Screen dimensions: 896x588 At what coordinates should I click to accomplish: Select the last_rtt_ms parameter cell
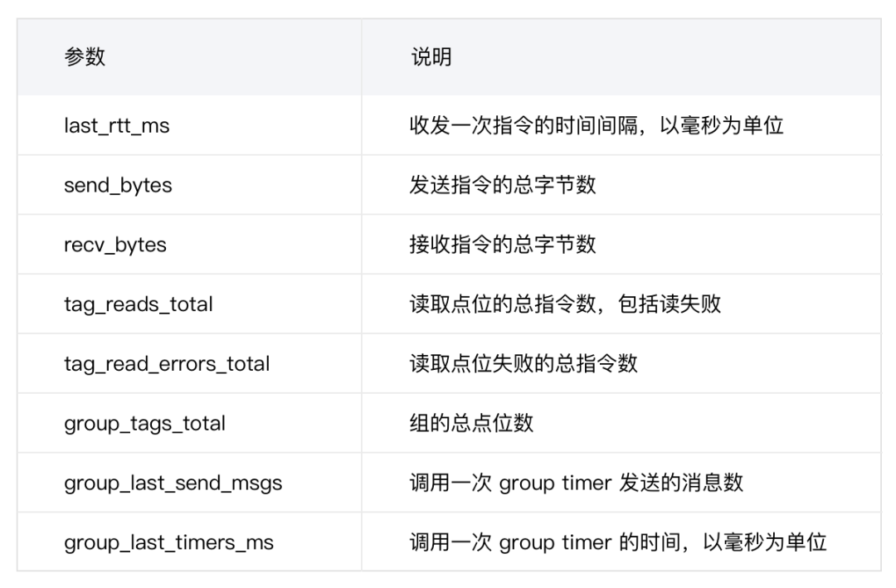(x=116, y=126)
